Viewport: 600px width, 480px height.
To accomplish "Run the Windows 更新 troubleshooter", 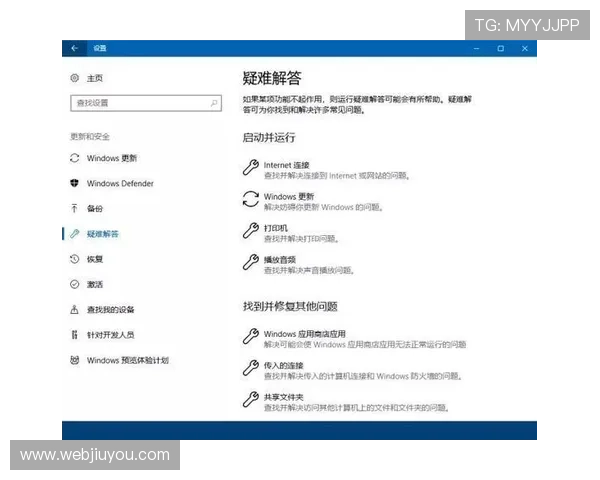I will click(289, 197).
